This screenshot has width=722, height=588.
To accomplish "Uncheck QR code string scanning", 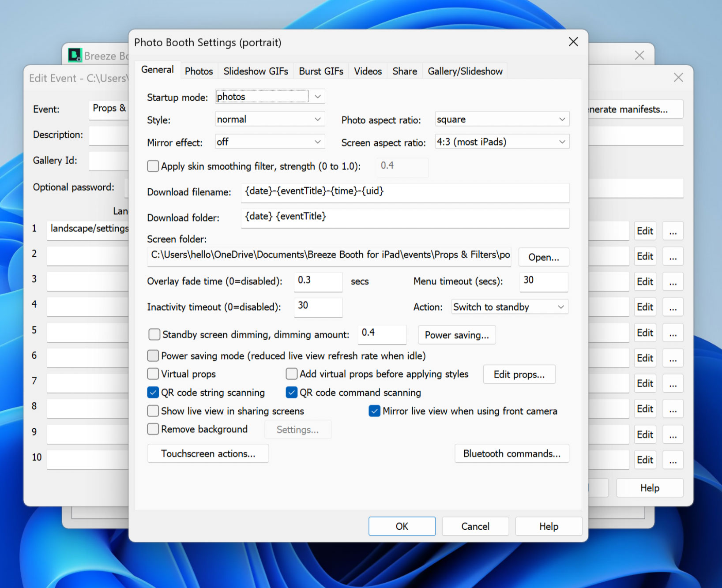I will [153, 393].
